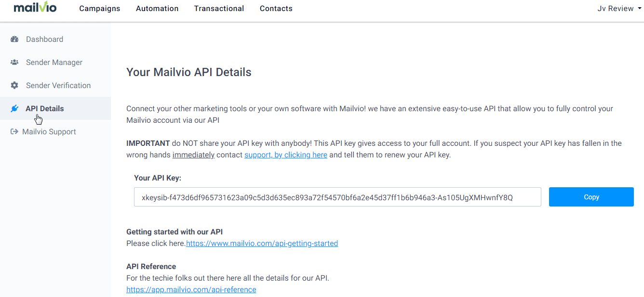
Task: Select the API key text field
Action: pyautogui.click(x=337, y=197)
